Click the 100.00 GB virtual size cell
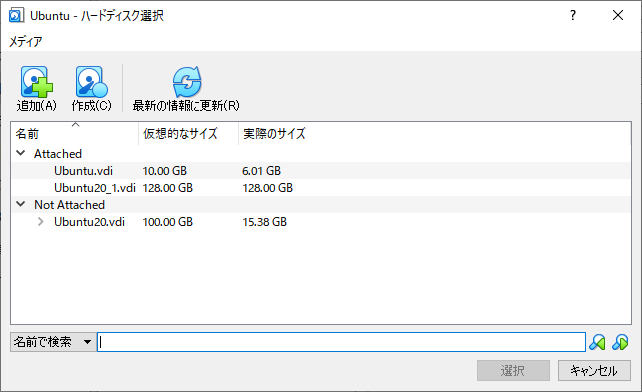 pyautogui.click(x=167, y=222)
